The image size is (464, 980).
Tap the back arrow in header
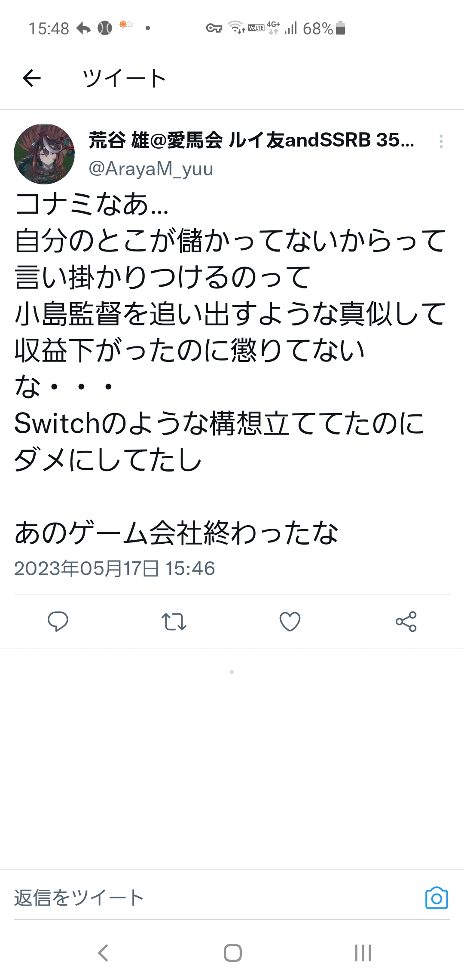[x=32, y=78]
